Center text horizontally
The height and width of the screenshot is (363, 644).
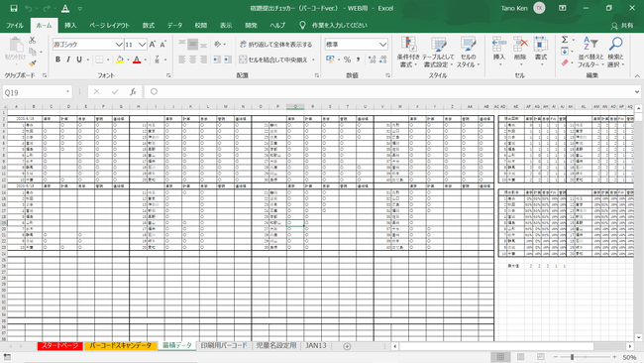coord(192,60)
